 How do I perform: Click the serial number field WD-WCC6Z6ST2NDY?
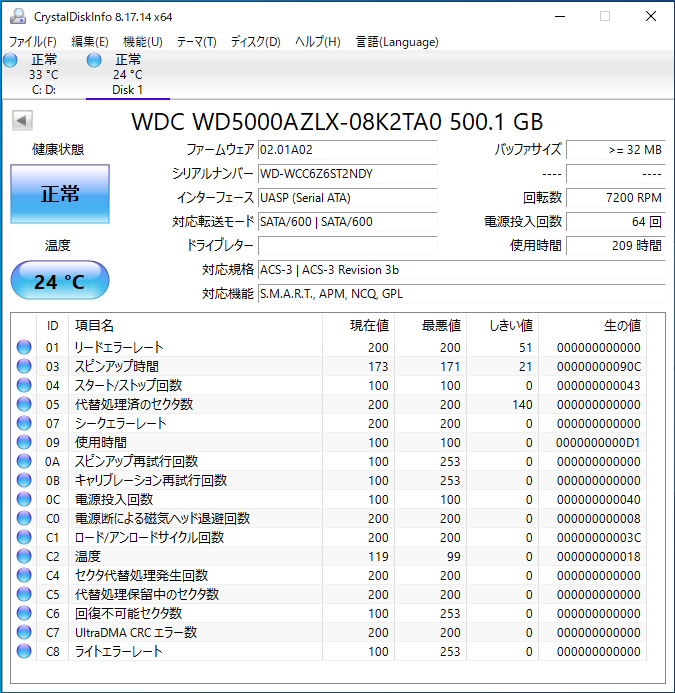click(x=347, y=174)
